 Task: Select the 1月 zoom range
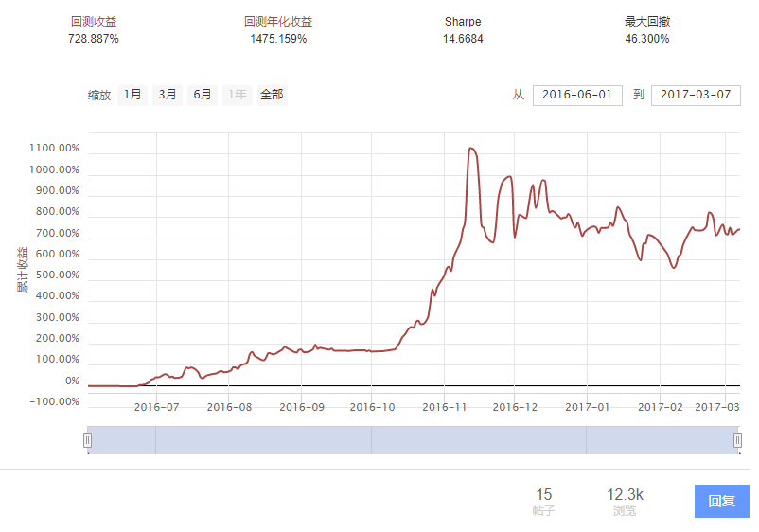pos(132,95)
